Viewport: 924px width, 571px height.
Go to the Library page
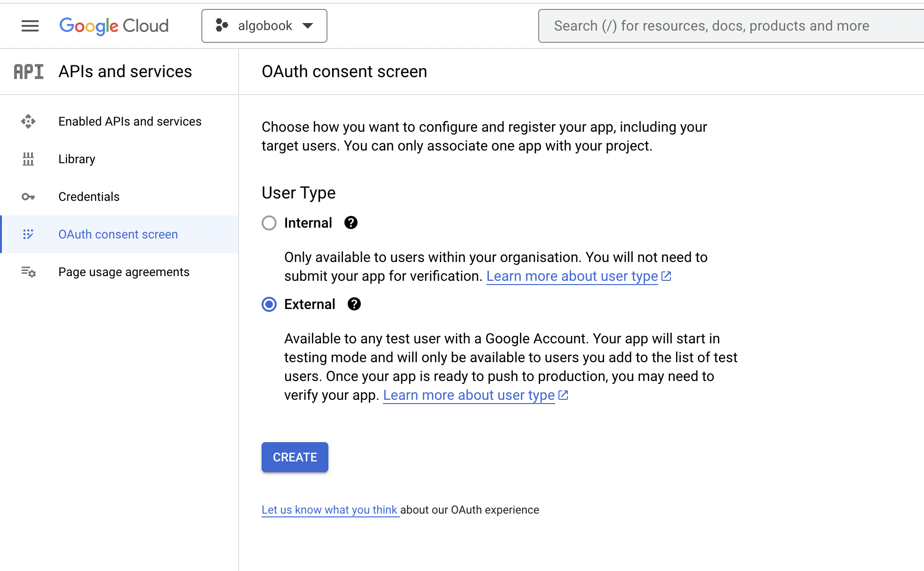tap(77, 159)
